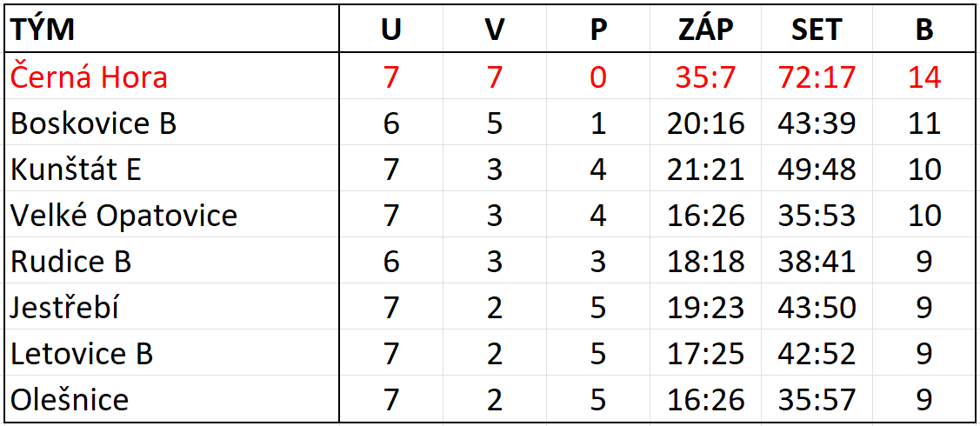Select the SET column header cell
Viewport: 980px width, 426px height.
(817, 30)
